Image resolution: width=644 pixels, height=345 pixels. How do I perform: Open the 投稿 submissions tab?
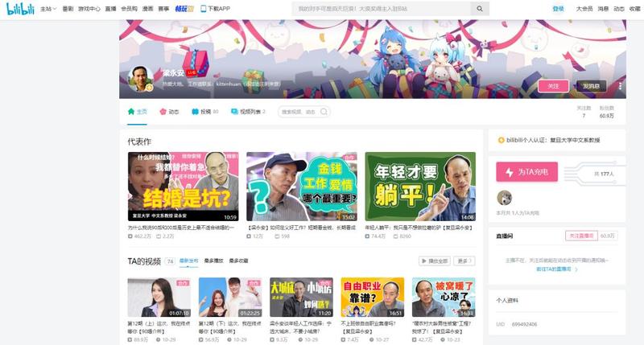click(x=205, y=112)
